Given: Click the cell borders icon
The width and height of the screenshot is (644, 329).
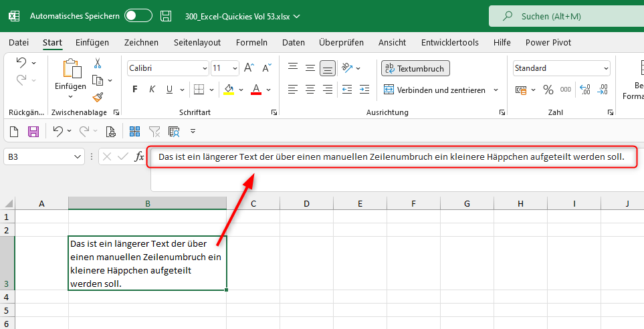Looking at the screenshot, I should tap(199, 90).
